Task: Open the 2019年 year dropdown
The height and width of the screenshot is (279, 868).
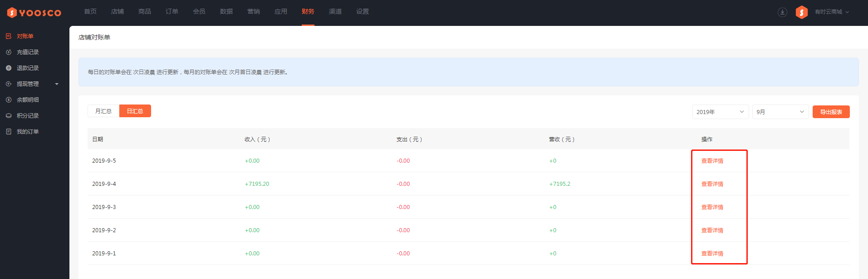Action: tap(721, 112)
